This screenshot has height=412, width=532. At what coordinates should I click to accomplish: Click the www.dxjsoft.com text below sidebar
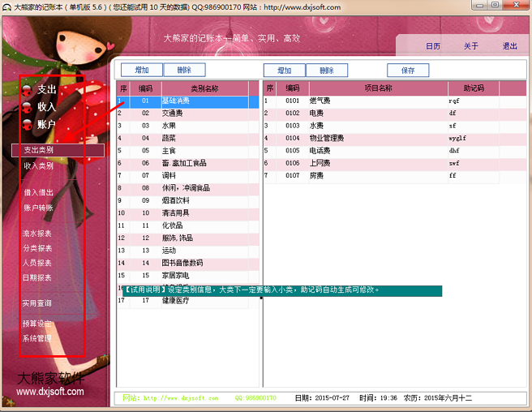coord(50,392)
